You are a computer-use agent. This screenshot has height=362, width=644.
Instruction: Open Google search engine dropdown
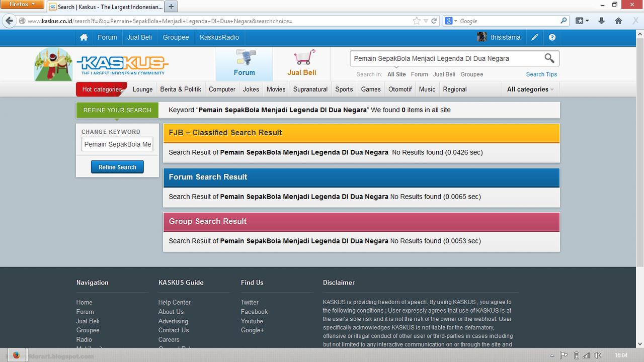click(450, 21)
